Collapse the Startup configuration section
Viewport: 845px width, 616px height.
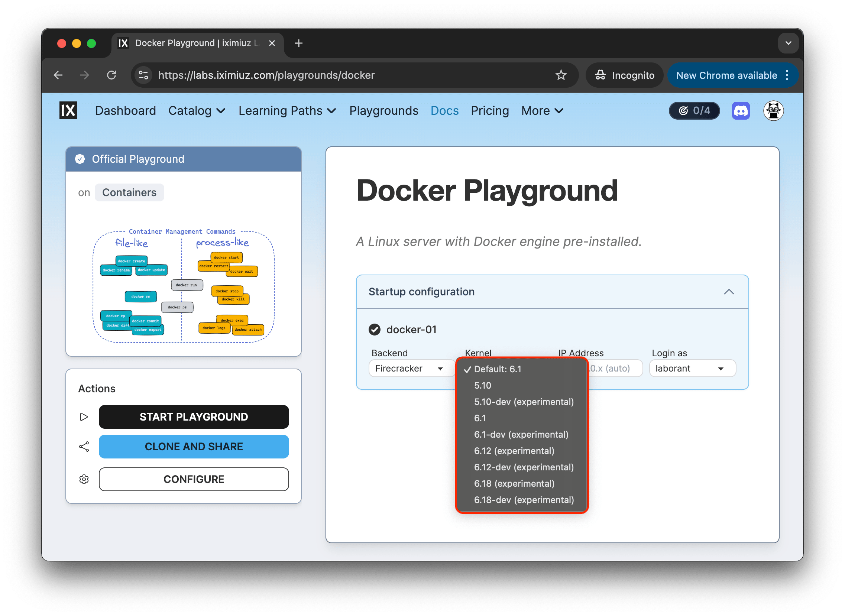[729, 292]
